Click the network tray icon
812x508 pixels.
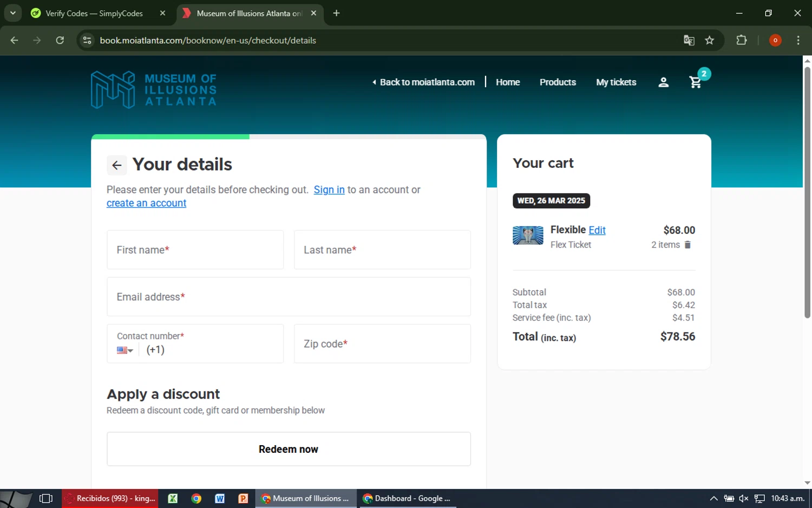coord(759,498)
